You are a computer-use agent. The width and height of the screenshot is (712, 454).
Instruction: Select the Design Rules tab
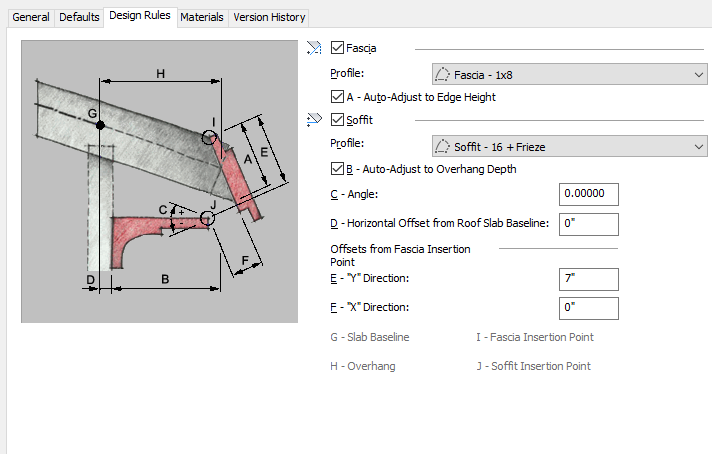(140, 16)
